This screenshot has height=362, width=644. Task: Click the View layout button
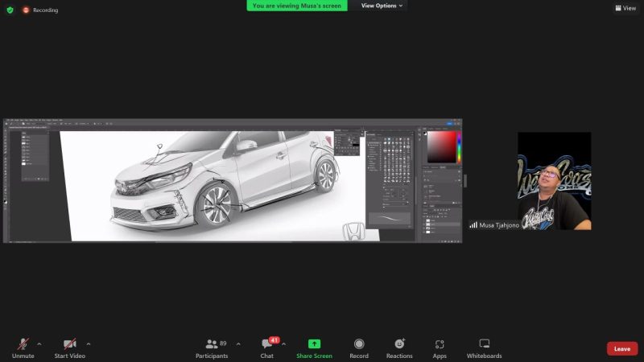tap(625, 8)
